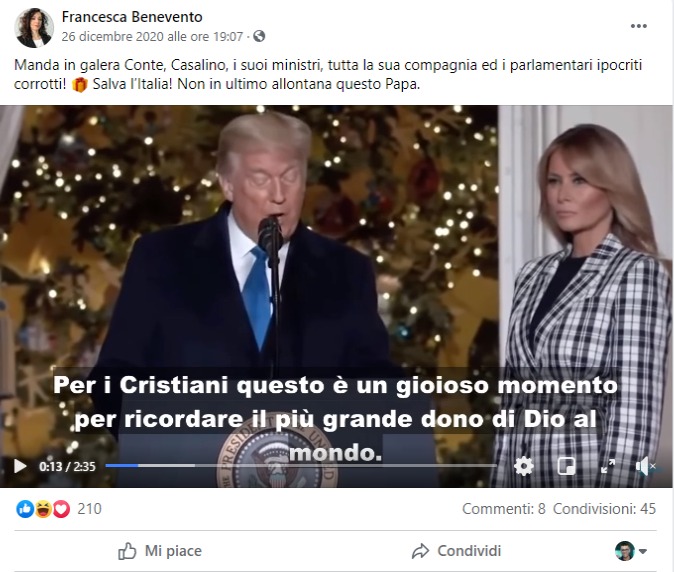Click the Mi piace button

pyautogui.click(x=160, y=551)
